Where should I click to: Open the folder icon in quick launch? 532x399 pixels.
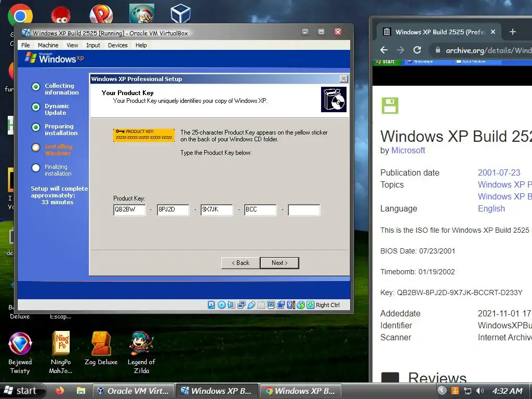pyautogui.click(x=81, y=391)
